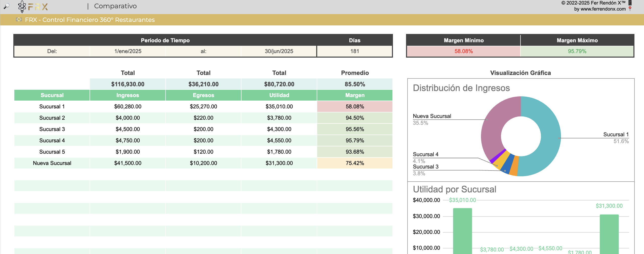Select Sucursal 4 utility $4,550.00 in table
This screenshot has height=254, width=644.
click(x=279, y=141)
